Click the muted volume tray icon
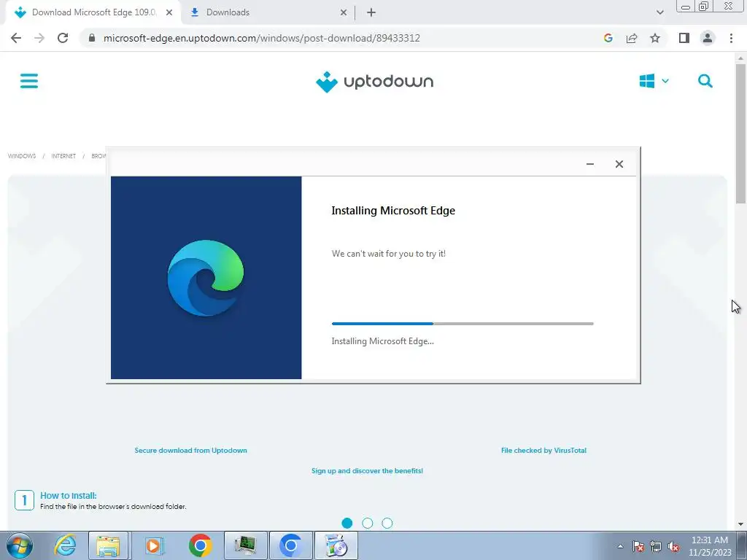 coord(673,546)
